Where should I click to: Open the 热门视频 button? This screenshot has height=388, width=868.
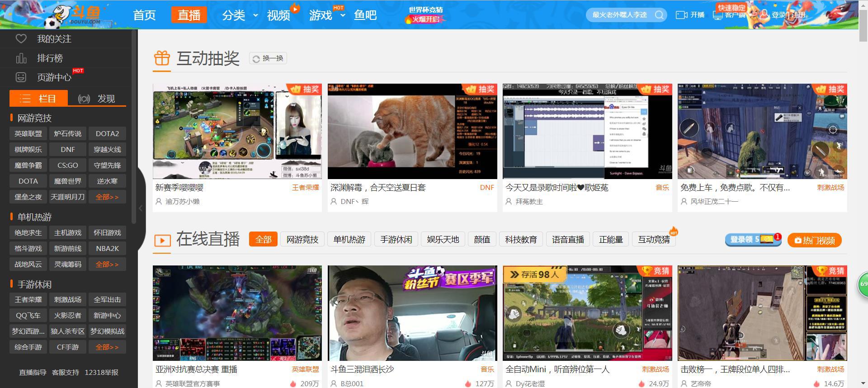pyautogui.click(x=815, y=240)
